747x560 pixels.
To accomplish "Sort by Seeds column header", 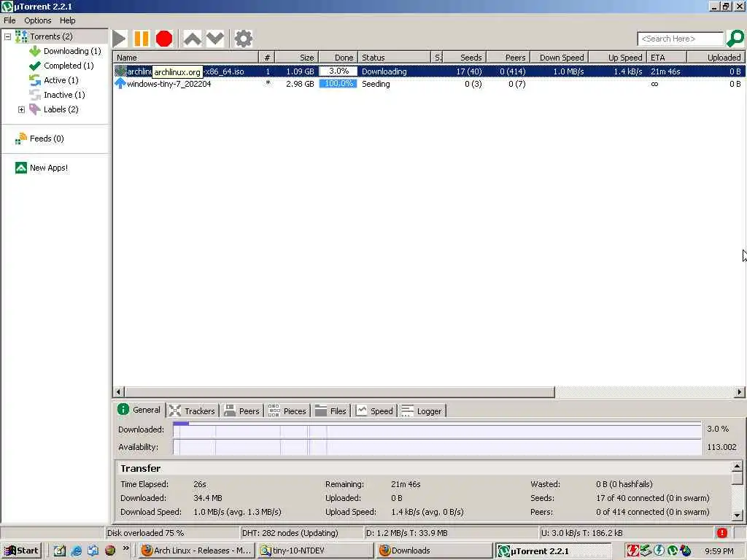I will point(465,57).
